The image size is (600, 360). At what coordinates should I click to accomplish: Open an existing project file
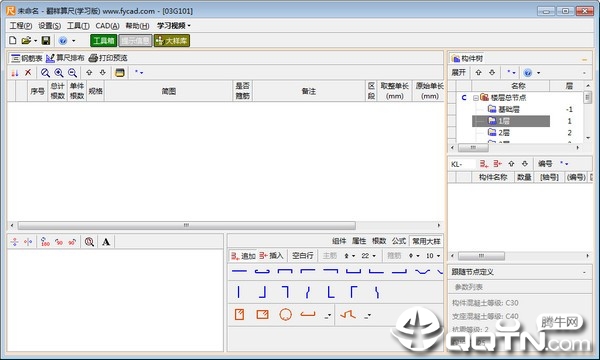coord(26,41)
